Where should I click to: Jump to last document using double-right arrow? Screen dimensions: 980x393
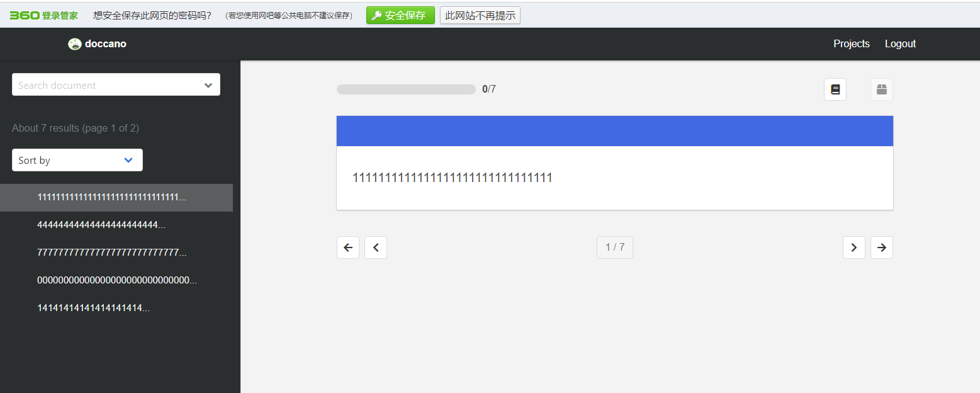coord(881,247)
